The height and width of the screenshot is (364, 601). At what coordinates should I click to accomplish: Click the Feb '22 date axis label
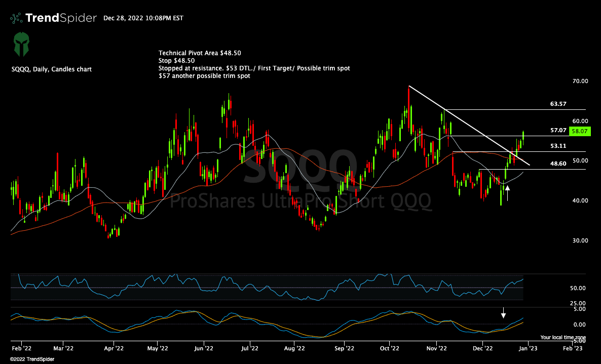(21, 348)
